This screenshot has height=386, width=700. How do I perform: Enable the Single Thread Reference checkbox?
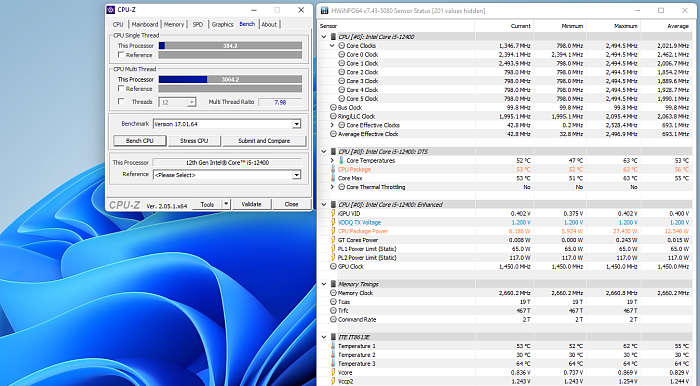[x=121, y=54]
